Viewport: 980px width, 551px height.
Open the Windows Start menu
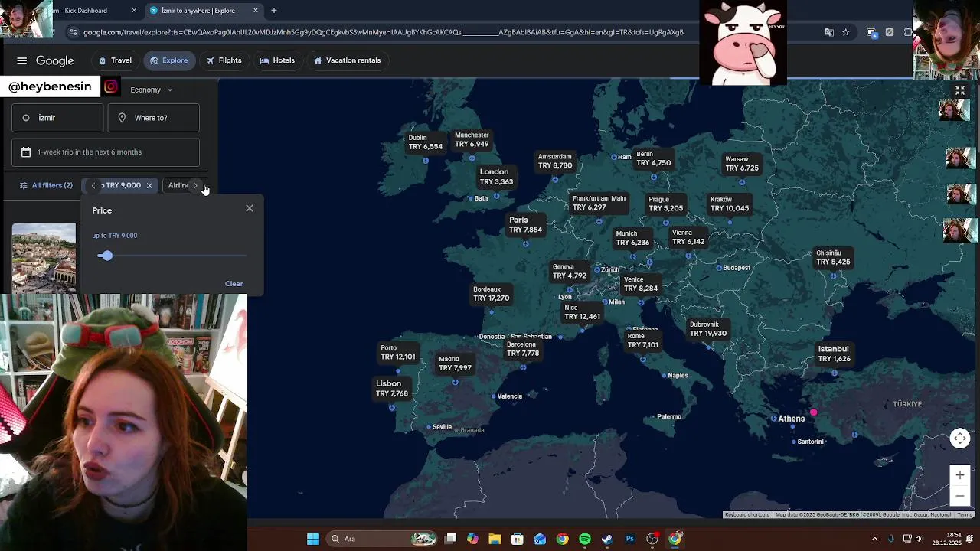[313, 539]
